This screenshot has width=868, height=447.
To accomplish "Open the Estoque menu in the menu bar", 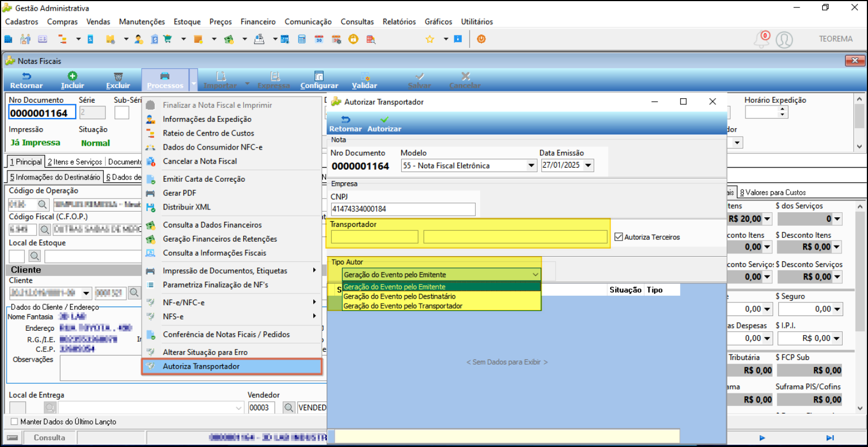I will pyautogui.click(x=187, y=21).
